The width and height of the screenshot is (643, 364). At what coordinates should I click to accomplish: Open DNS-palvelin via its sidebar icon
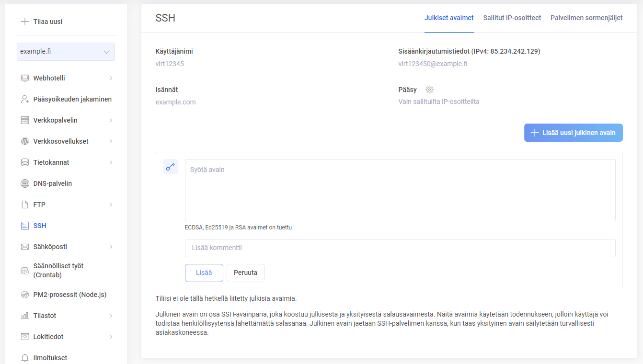[25, 183]
